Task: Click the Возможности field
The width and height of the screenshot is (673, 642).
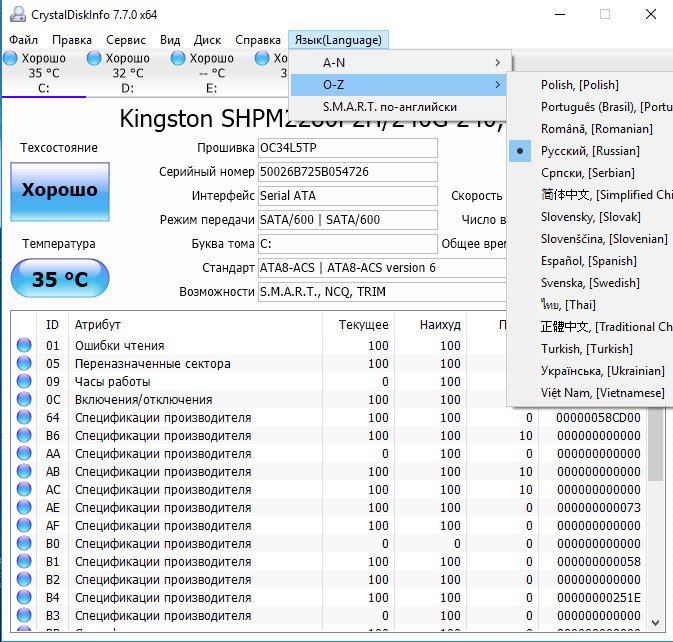Action: [x=382, y=292]
